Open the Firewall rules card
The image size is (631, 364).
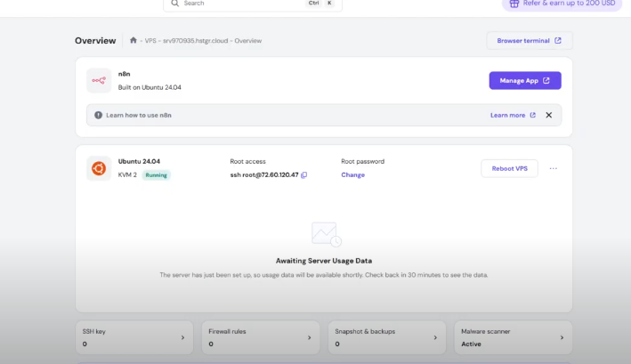pos(261,337)
